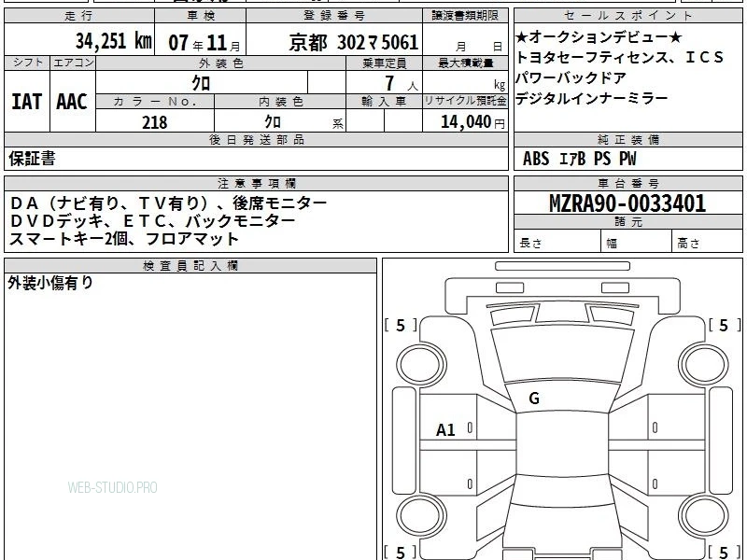Select the IAT shift value
The width and height of the screenshot is (747, 560).
(x=27, y=102)
